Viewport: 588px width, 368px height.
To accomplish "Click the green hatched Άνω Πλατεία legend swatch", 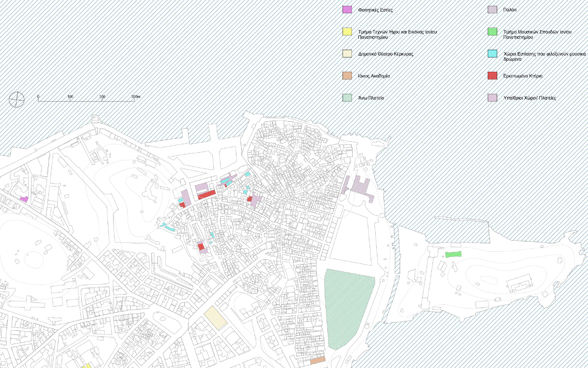I will pos(347,98).
